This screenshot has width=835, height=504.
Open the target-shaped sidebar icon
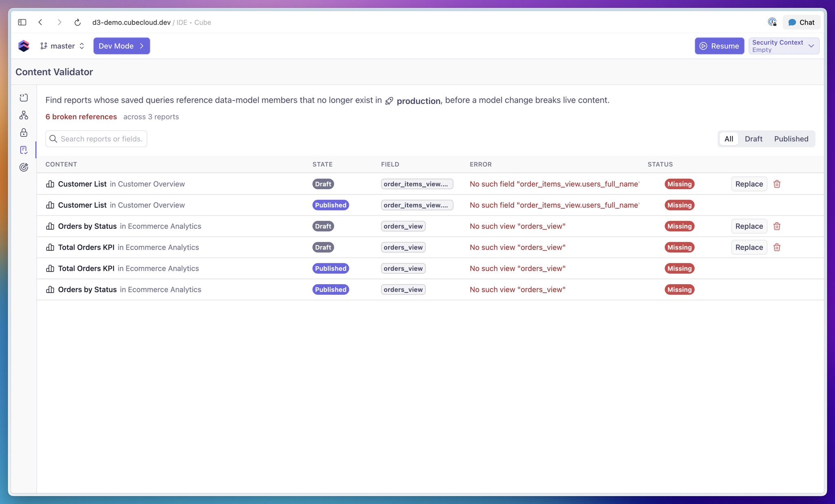(x=24, y=167)
